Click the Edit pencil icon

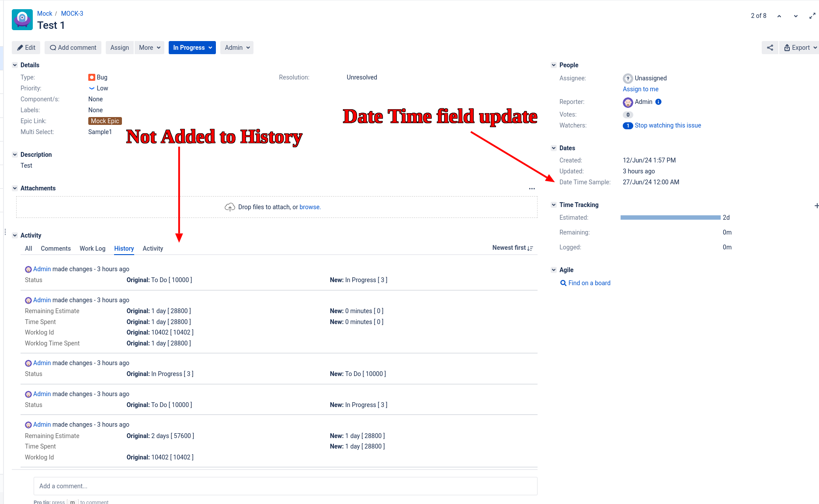coord(20,48)
